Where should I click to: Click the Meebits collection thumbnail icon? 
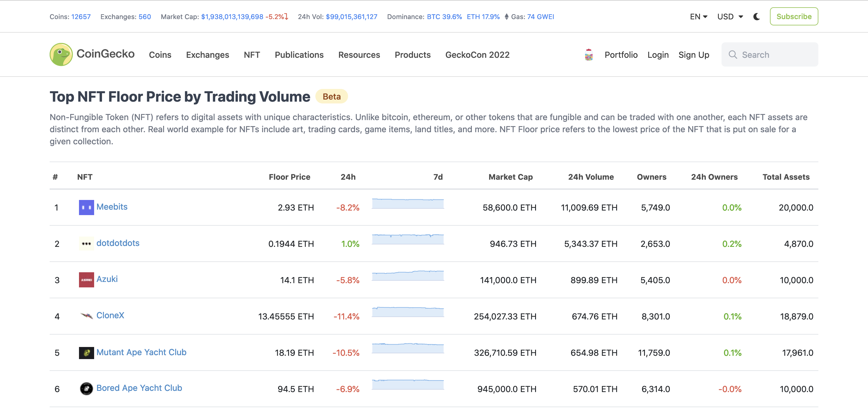[86, 207]
